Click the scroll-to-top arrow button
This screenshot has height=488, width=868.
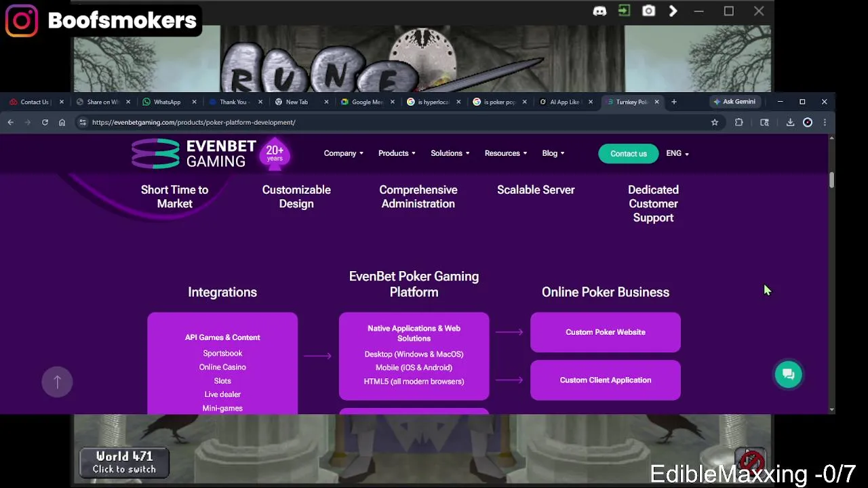[57, 382]
